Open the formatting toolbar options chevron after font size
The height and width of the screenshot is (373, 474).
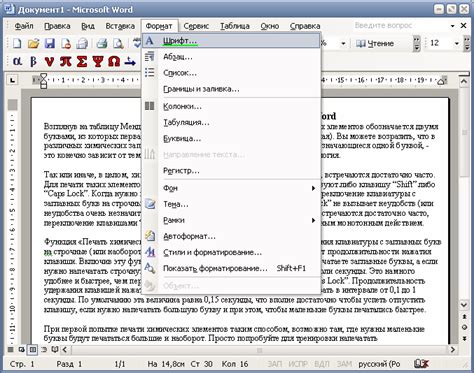tap(467, 44)
